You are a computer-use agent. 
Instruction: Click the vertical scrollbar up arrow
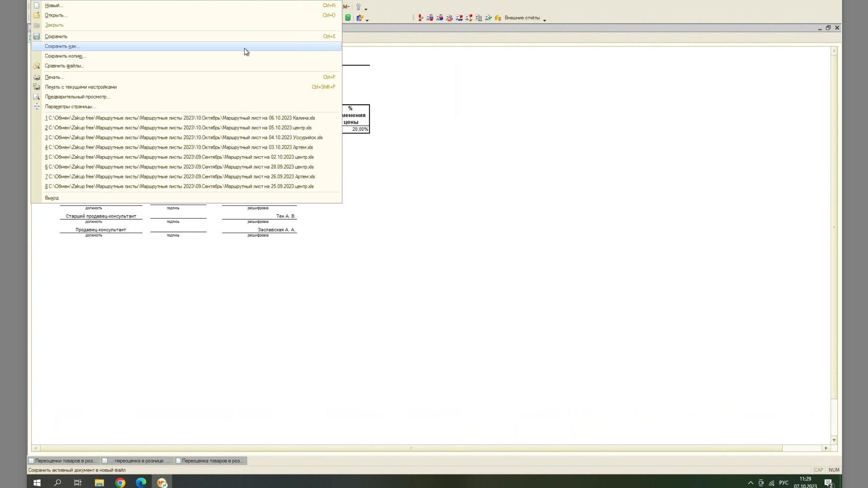pos(834,50)
